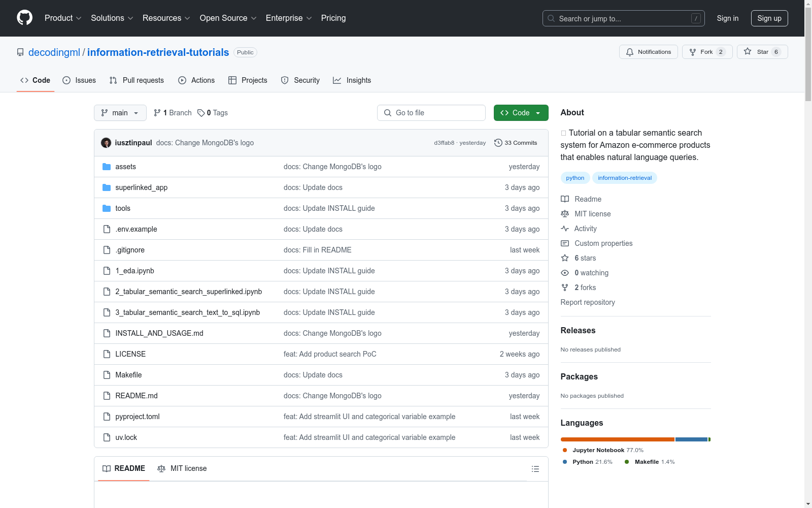Click the Python language bar segment
This screenshot has width=812, height=508.
click(691, 439)
